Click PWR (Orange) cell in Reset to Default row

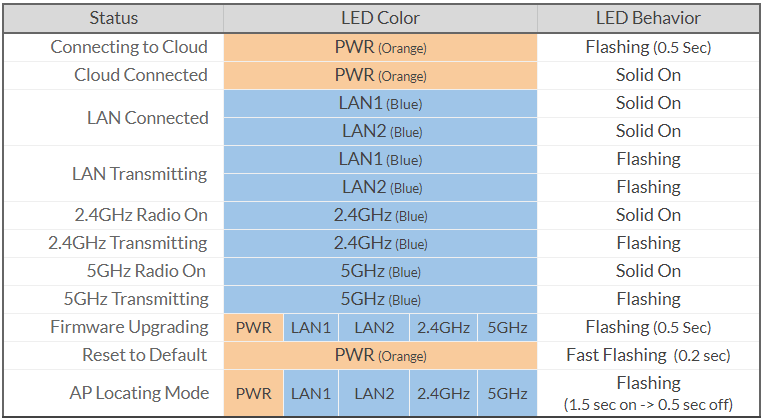(x=380, y=355)
